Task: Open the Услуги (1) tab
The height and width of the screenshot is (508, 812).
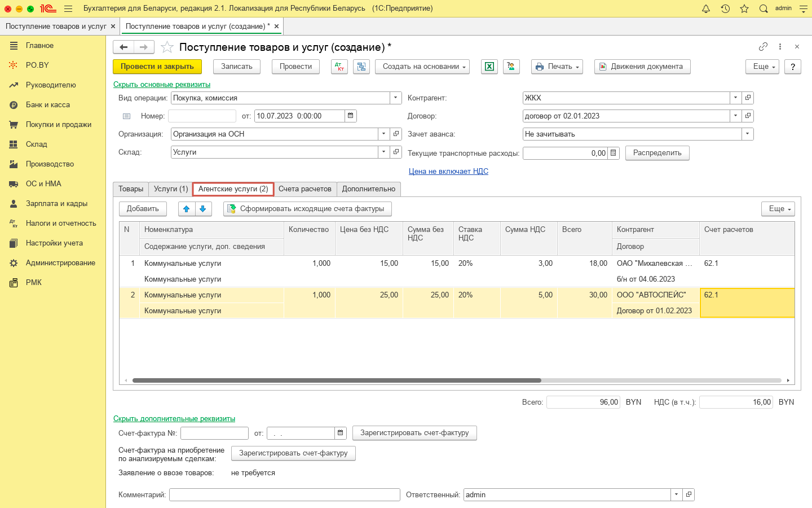Action: click(x=171, y=189)
